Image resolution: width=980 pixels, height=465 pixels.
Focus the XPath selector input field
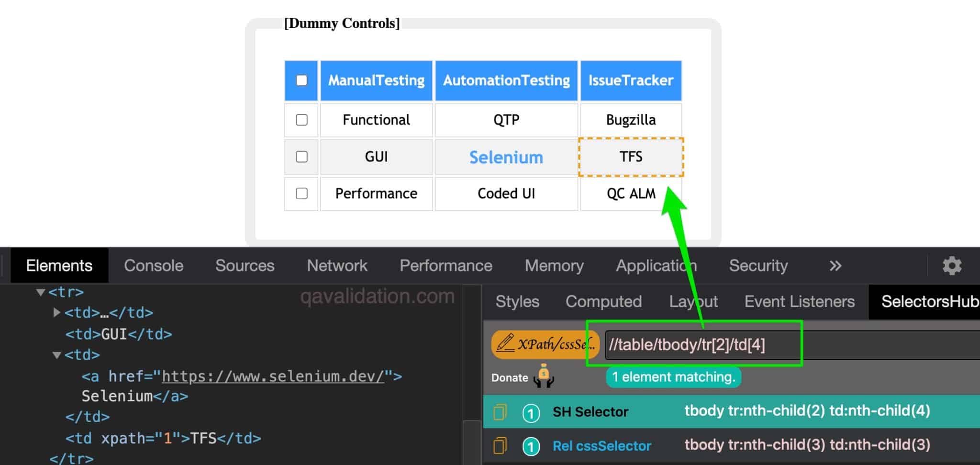pyautogui.click(x=790, y=345)
